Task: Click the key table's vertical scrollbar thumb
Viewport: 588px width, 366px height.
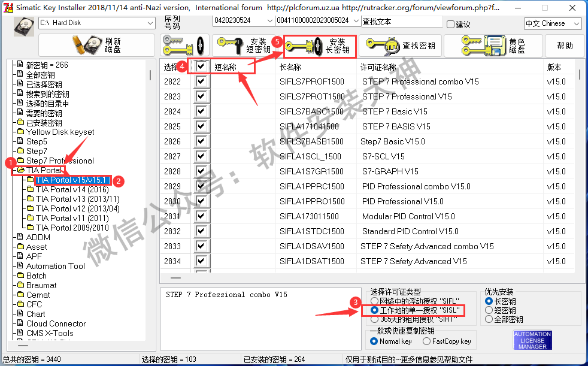Action: [580, 74]
